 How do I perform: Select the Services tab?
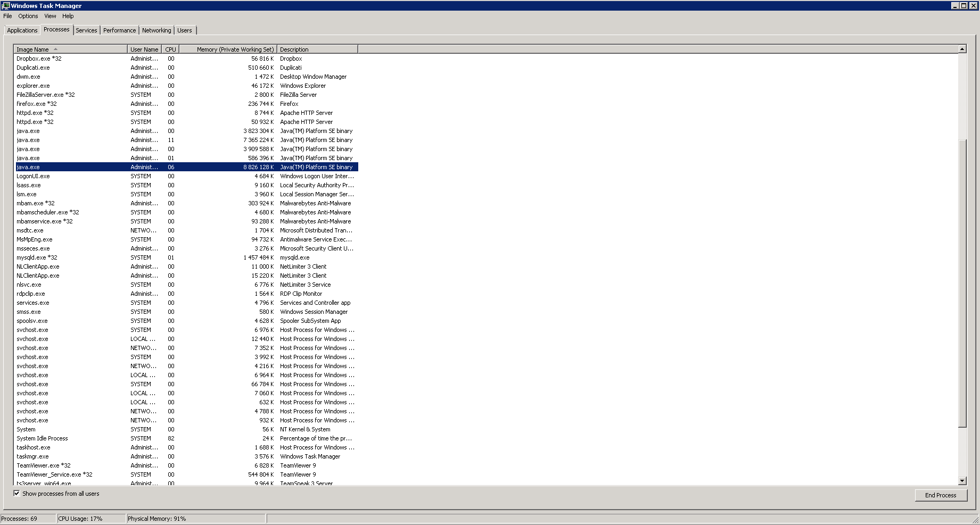coord(86,30)
